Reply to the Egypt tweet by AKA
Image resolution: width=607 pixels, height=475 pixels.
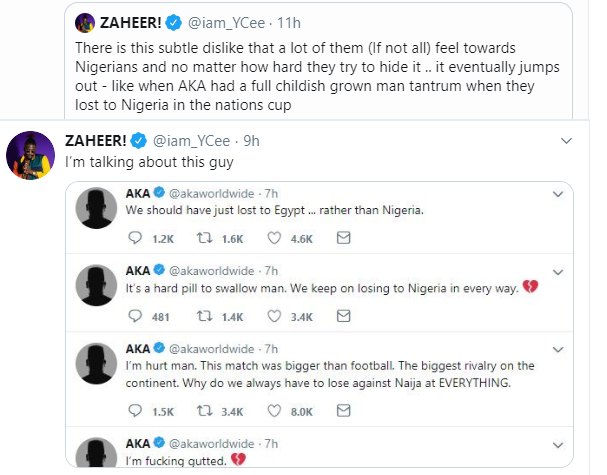[x=137, y=239]
